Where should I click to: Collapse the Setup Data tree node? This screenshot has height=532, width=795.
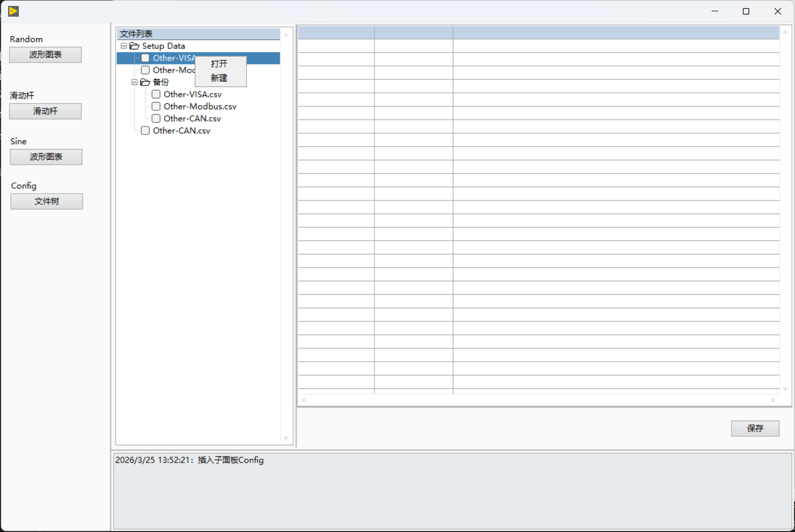point(124,46)
